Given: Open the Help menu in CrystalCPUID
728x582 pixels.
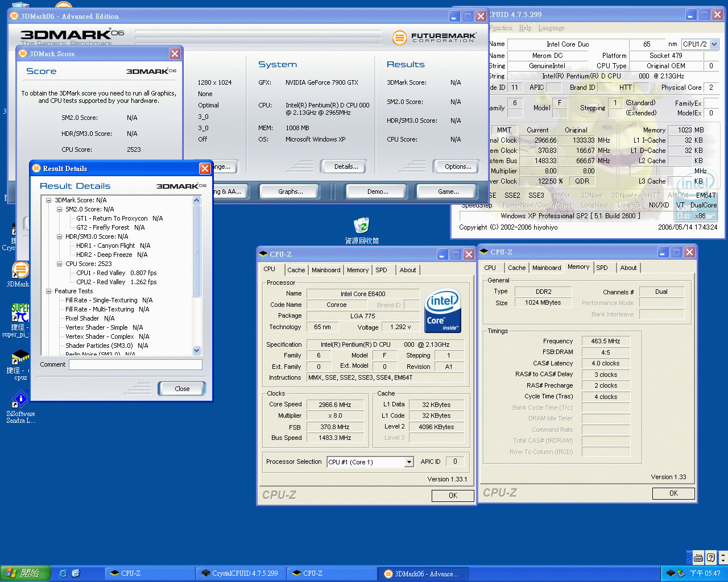Looking at the screenshot, I should point(525,28).
